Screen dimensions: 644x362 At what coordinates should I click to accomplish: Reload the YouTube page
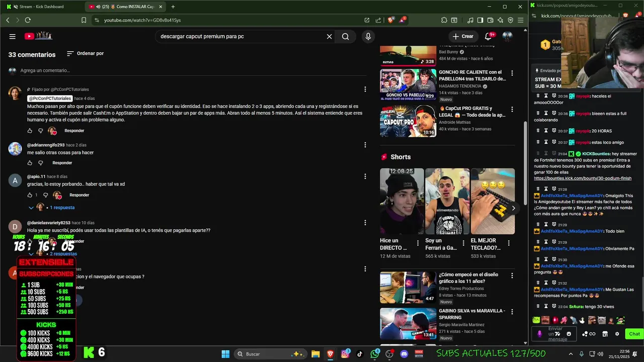(x=28, y=20)
